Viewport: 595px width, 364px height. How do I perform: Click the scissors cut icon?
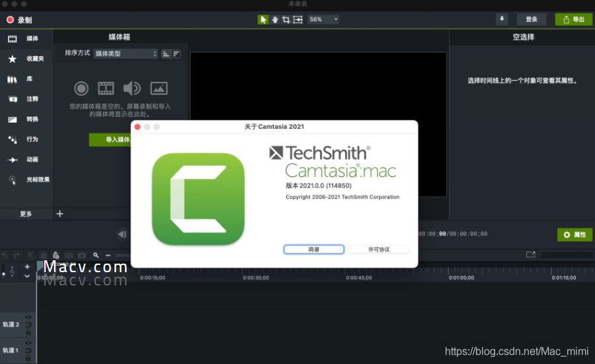[30, 256]
